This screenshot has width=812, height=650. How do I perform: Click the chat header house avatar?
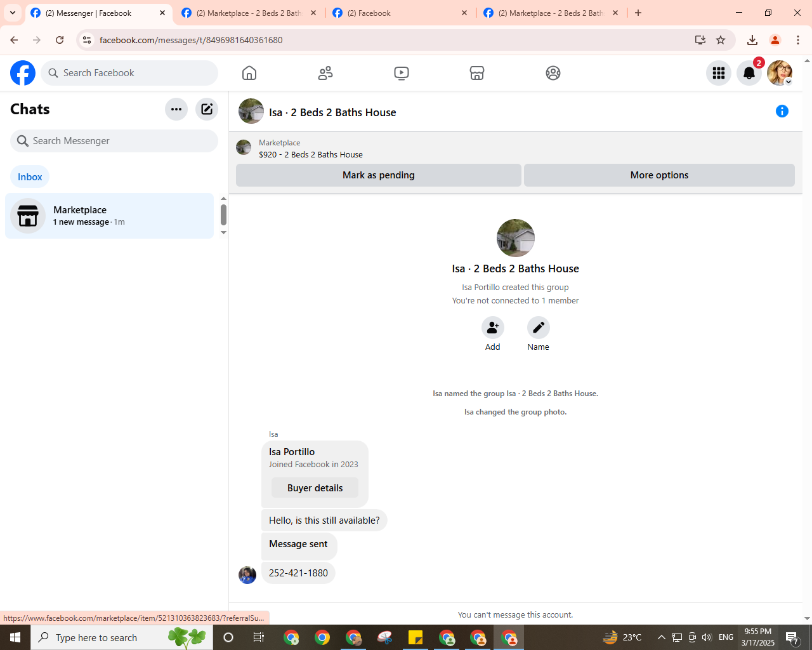(251, 111)
